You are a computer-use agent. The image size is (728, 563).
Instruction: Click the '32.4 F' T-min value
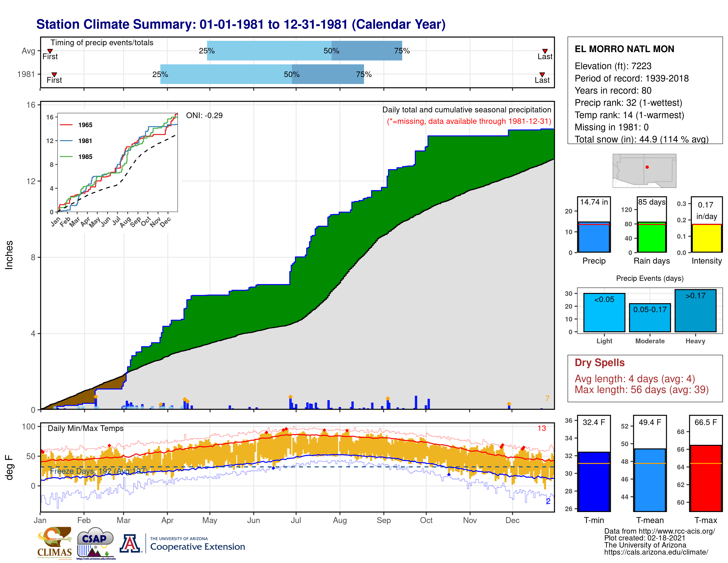point(594,422)
